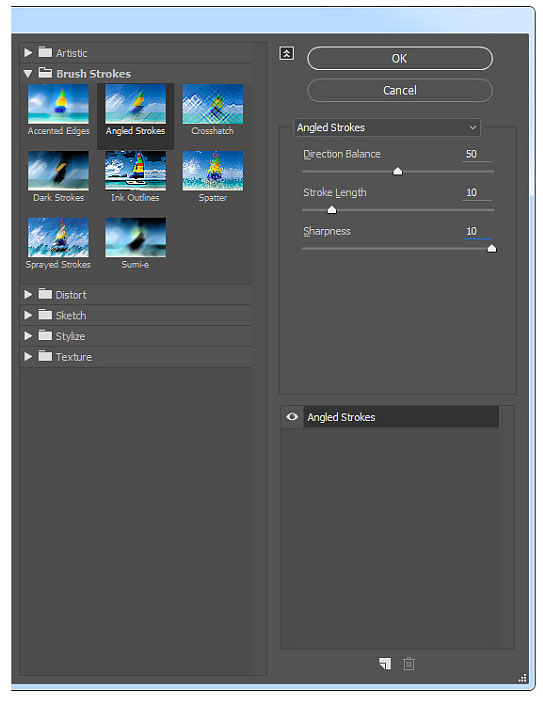
Task: Hide the Angled Strokes effect layer
Action: [292, 417]
